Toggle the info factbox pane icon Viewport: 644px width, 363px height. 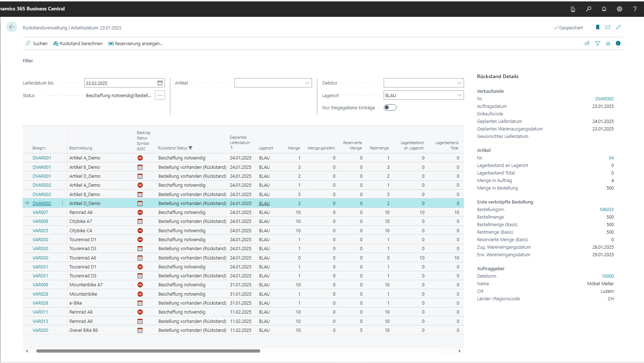[x=618, y=43]
